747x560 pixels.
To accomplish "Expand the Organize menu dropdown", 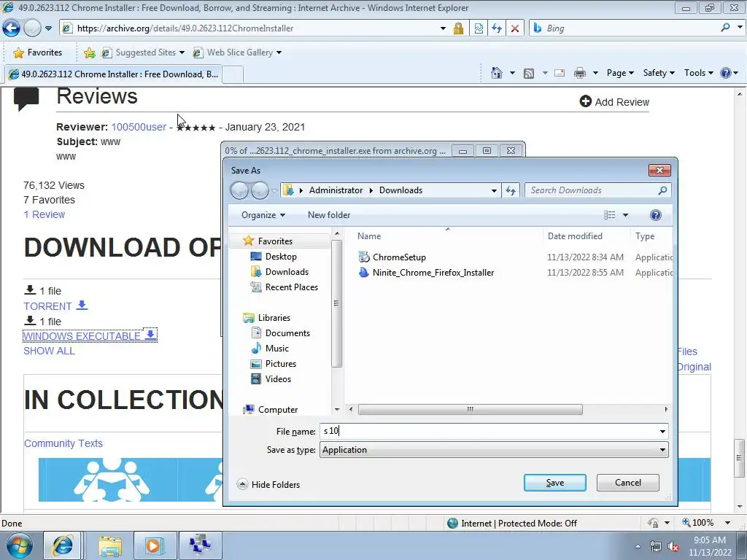I will pos(263,215).
